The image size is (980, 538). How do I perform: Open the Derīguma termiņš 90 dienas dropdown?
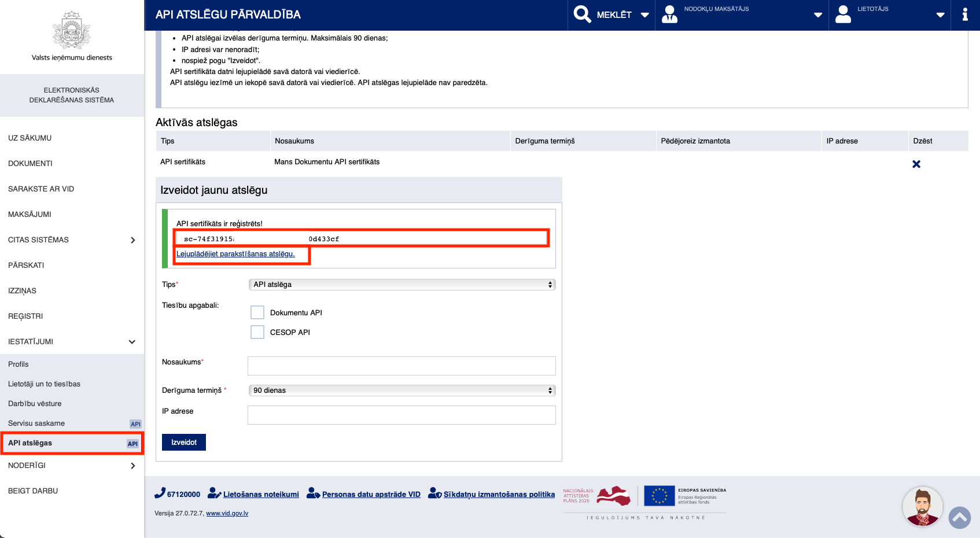[401, 390]
